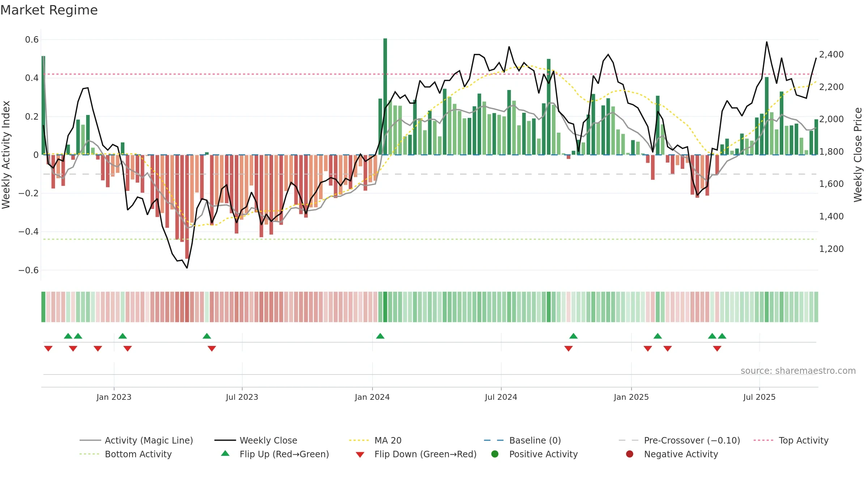Image resolution: width=868 pixels, height=488 pixels.
Task: Click the deepest red activity bar in 2023
Action: click(x=187, y=207)
